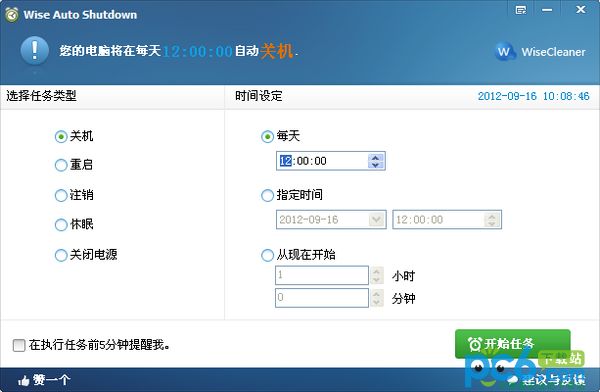Close the Wise Auto Shutdown window
600x392 pixels.
[580, 9]
